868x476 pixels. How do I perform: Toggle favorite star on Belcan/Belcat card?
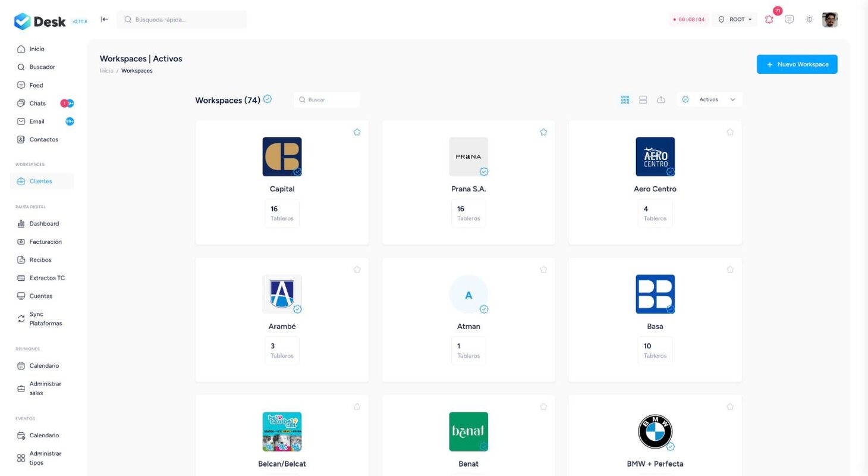tap(357, 407)
